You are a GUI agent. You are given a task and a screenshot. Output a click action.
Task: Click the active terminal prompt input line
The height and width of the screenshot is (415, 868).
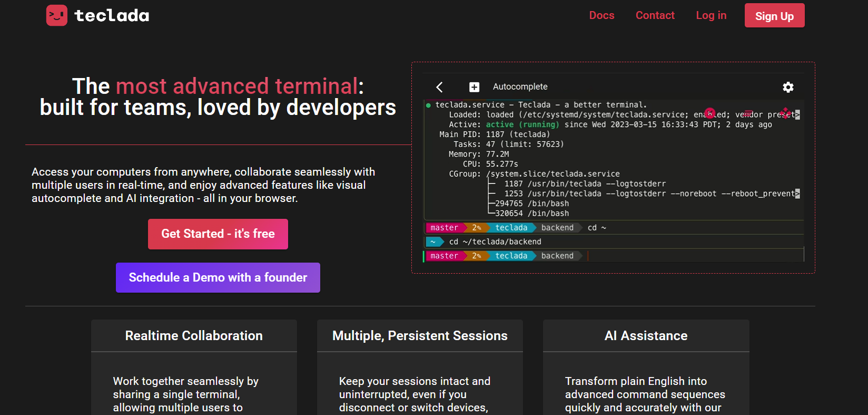coord(685,256)
